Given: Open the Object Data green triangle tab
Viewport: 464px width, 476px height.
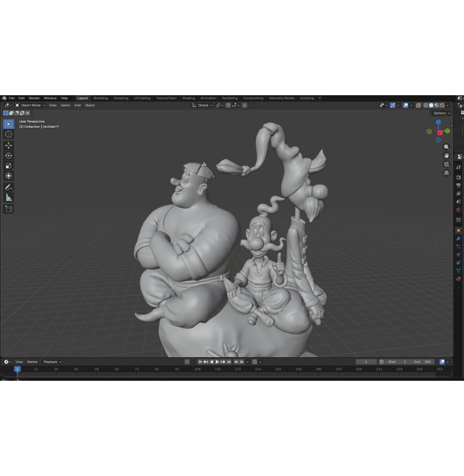Looking at the screenshot, I should pos(459,271).
